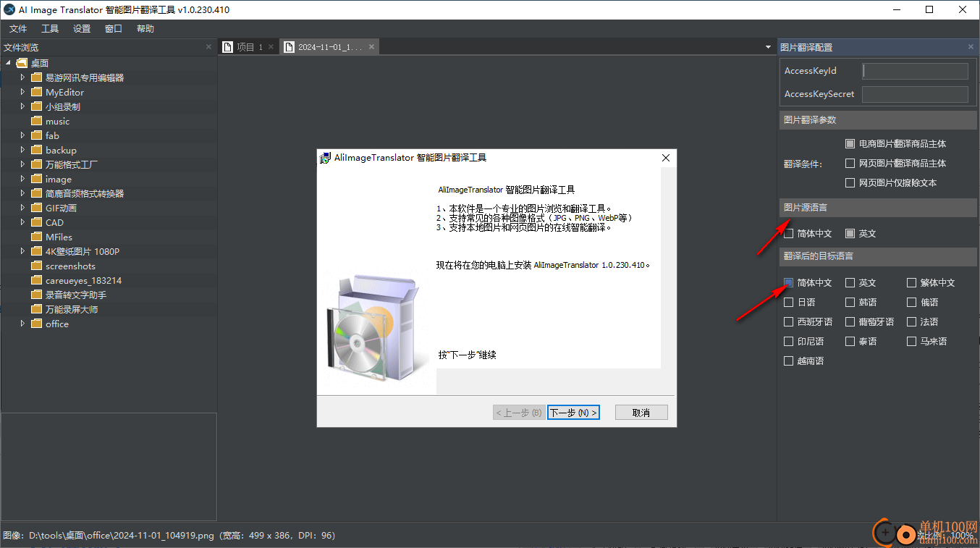Click the screenshots folder icon
This screenshot has width=980, height=548.
(x=37, y=266)
